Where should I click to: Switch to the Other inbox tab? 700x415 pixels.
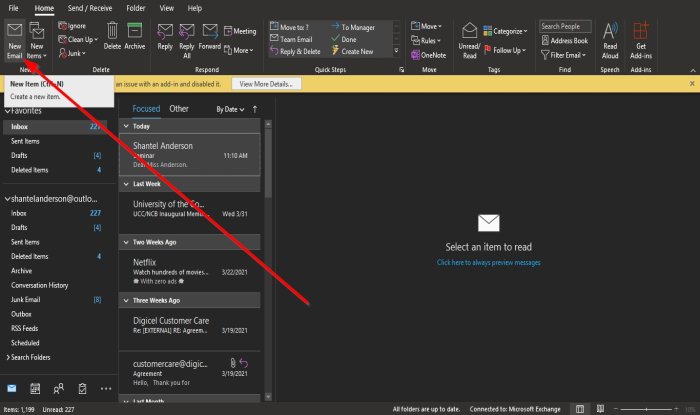(x=179, y=109)
